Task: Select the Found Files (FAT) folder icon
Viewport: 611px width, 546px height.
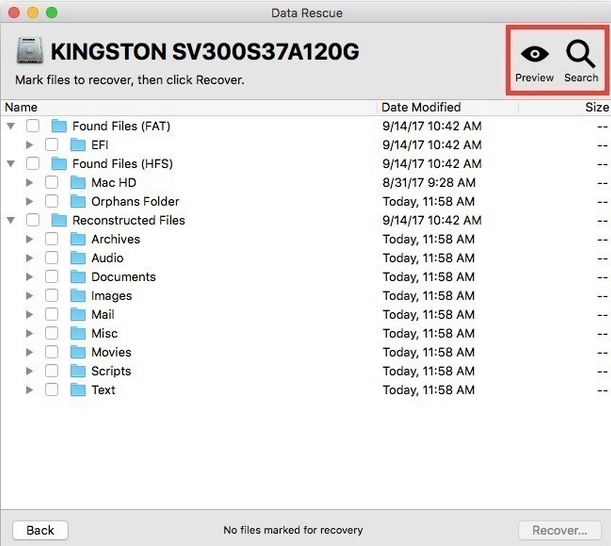Action: click(x=59, y=126)
